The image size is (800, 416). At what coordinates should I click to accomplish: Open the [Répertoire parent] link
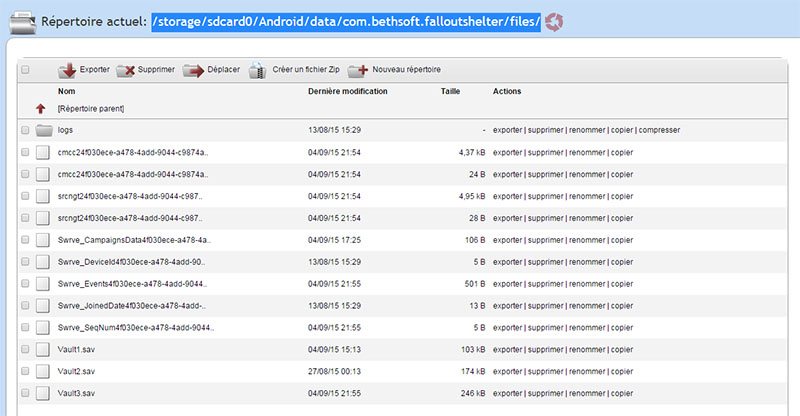91,108
